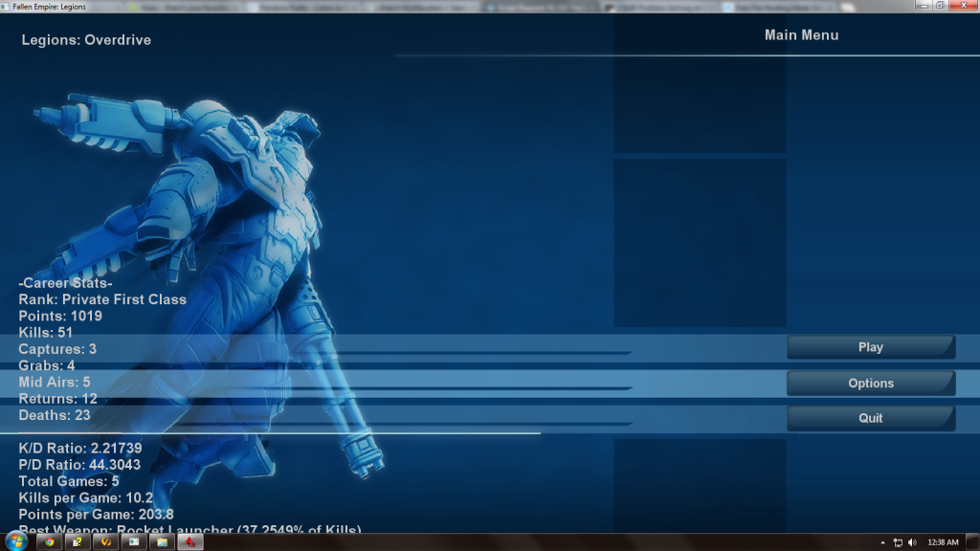Open the taskbar icon with a yellow question mark
This screenshot has width=980, height=551.
point(78,542)
